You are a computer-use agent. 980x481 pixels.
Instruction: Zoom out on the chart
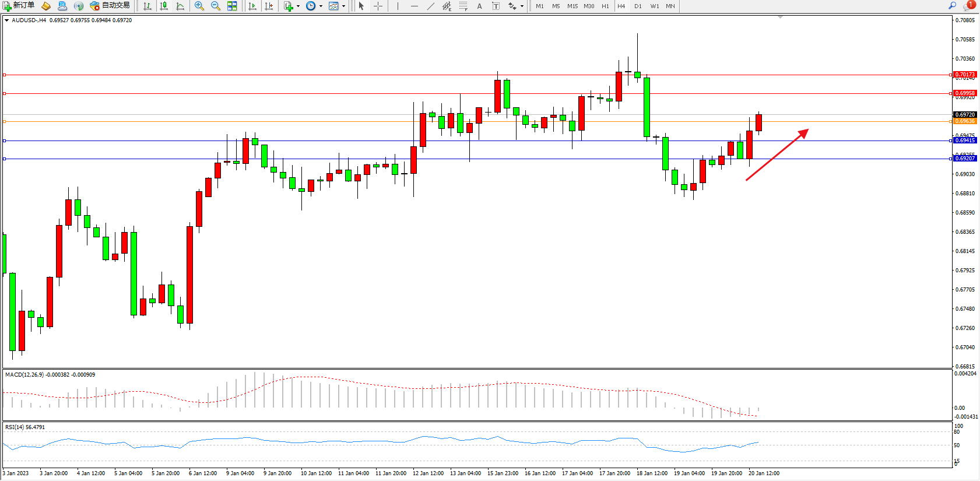click(x=216, y=6)
